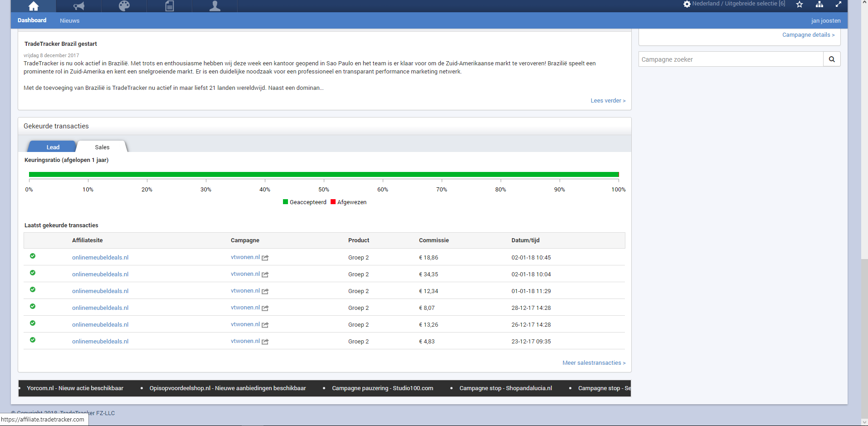Click Lees verder link under Brazil news

pos(608,101)
